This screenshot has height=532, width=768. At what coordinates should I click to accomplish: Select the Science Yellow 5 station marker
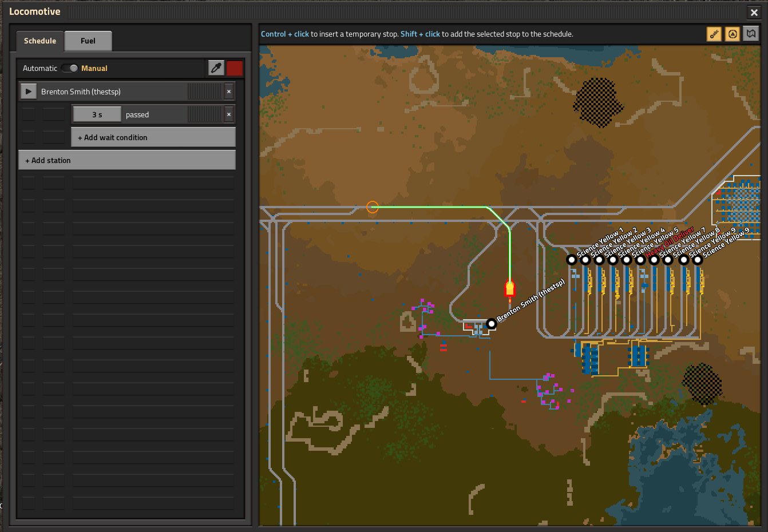627,260
